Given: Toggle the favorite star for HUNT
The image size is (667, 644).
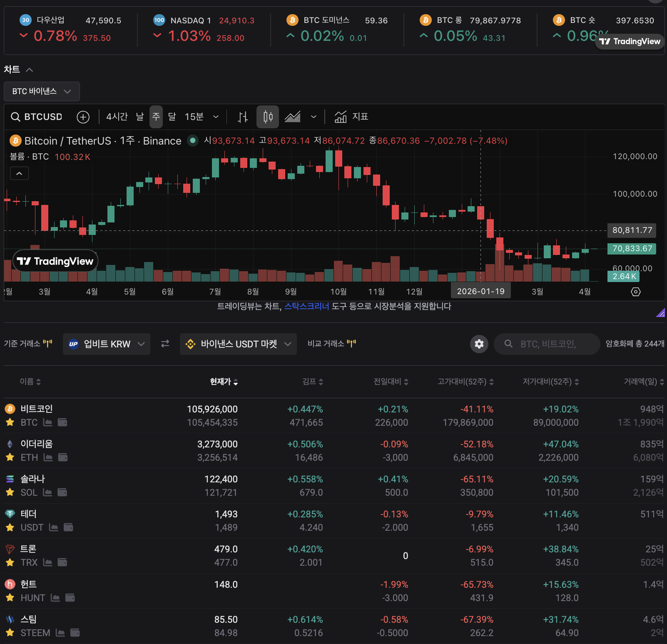Looking at the screenshot, I should tap(10, 598).
